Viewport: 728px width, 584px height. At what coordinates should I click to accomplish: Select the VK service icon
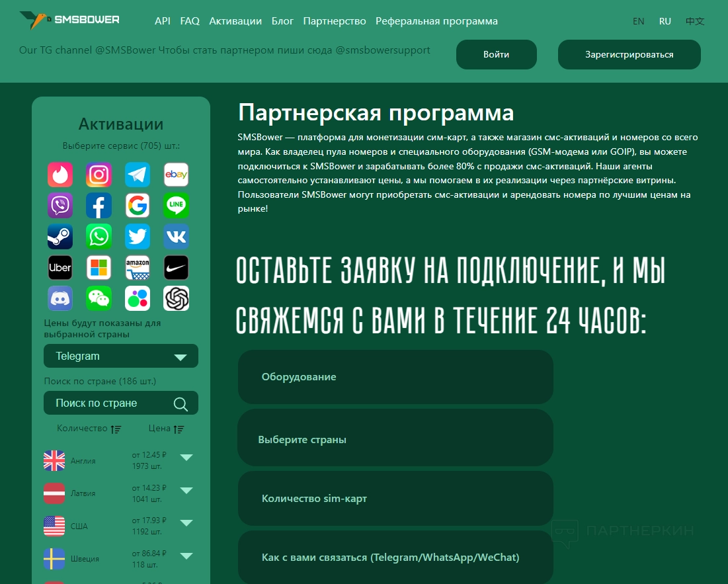click(x=177, y=236)
